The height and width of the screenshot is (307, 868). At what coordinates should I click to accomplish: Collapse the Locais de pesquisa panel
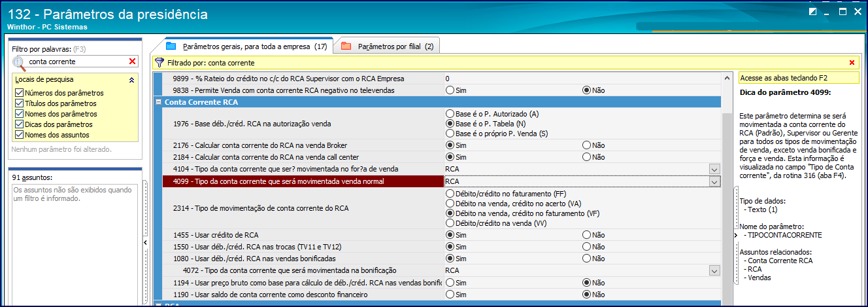[131, 80]
